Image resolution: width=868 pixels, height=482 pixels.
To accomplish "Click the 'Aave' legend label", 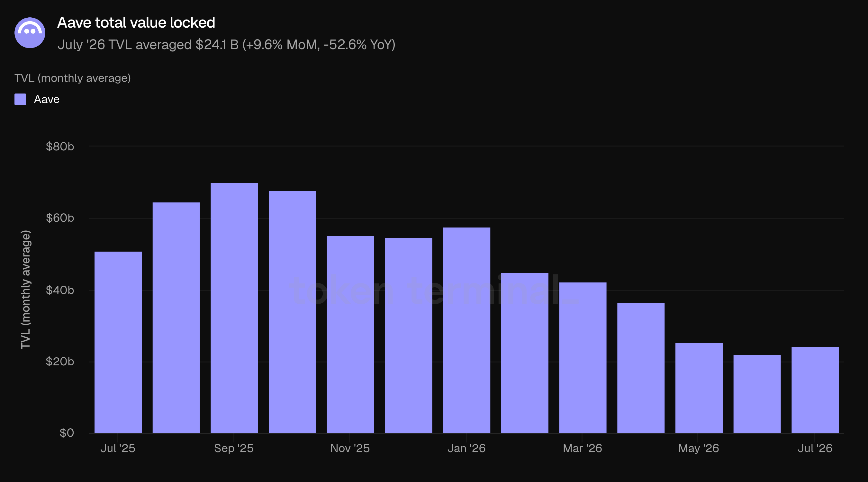I will coord(47,99).
